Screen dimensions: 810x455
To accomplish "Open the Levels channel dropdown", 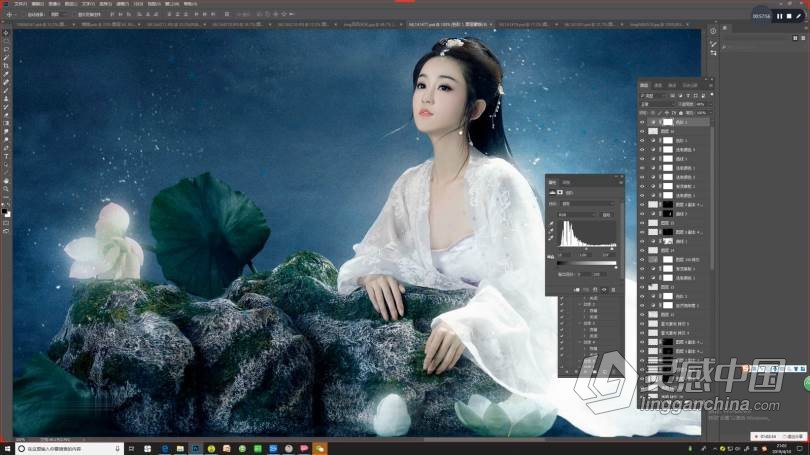I will [x=578, y=215].
